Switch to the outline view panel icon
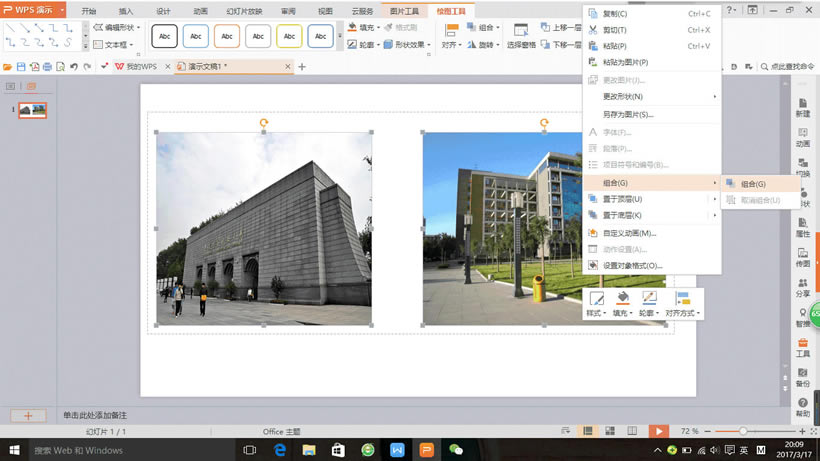 point(10,86)
